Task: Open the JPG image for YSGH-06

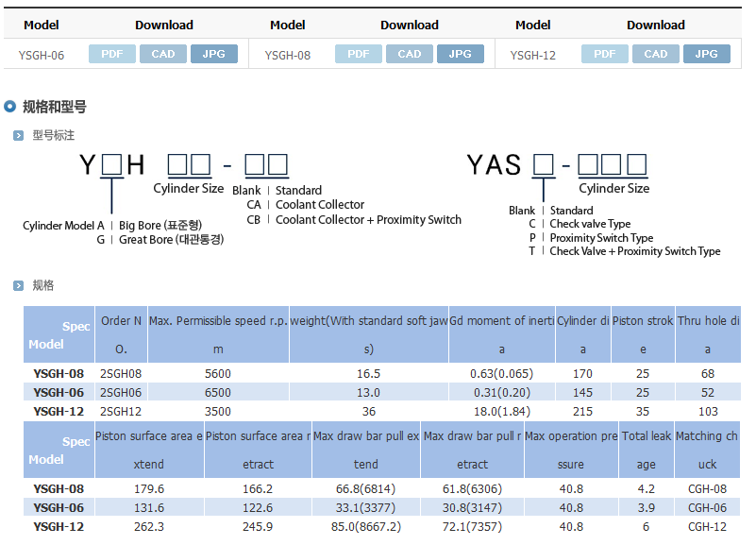Action: [x=214, y=54]
